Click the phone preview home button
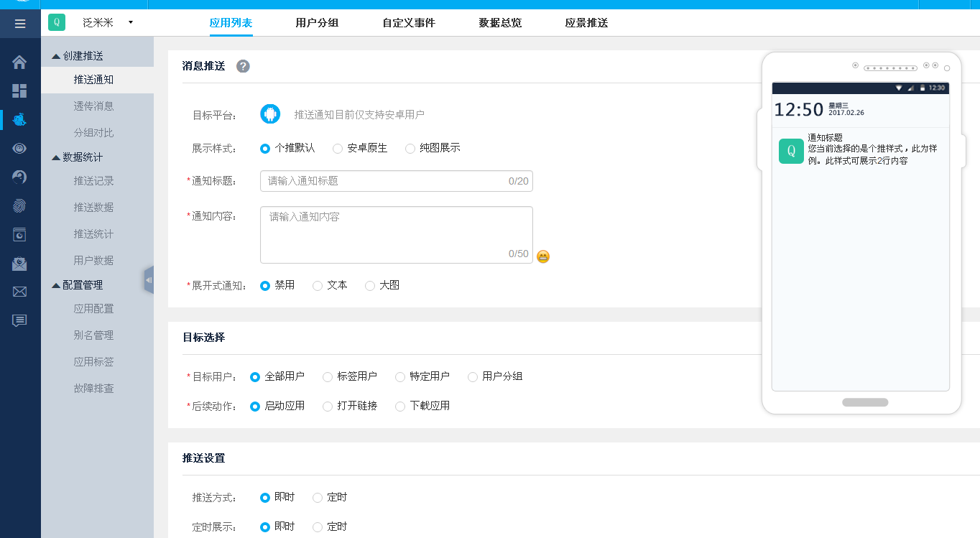This screenshot has height=538, width=980. [x=865, y=402]
